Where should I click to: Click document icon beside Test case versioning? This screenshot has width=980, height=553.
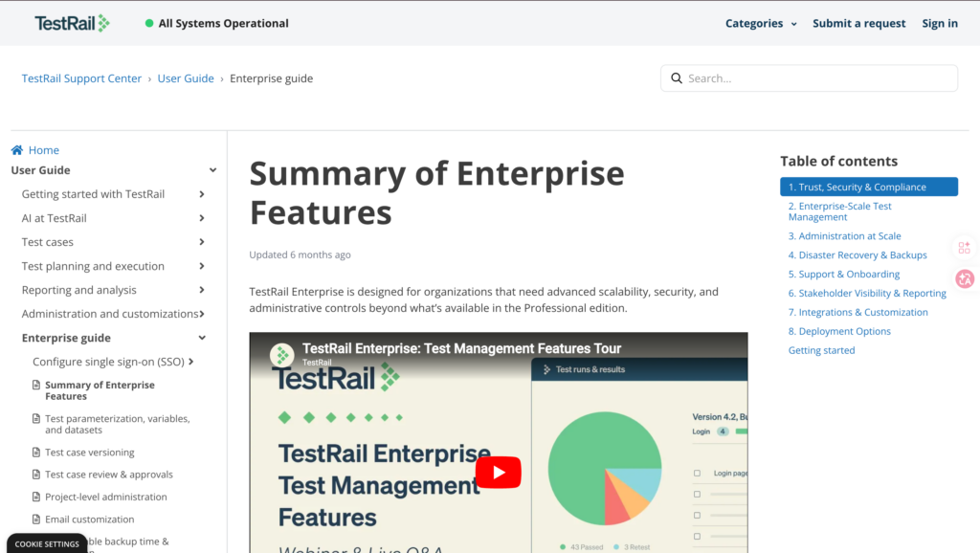point(36,453)
